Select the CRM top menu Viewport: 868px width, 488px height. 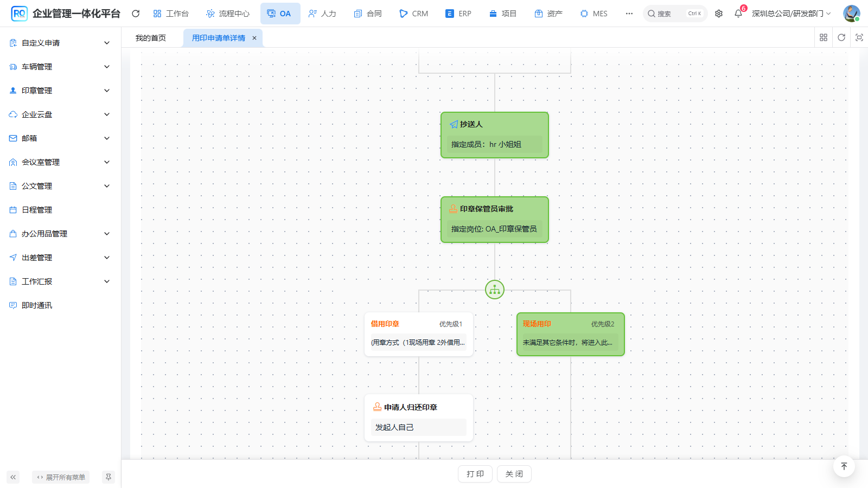tap(413, 14)
